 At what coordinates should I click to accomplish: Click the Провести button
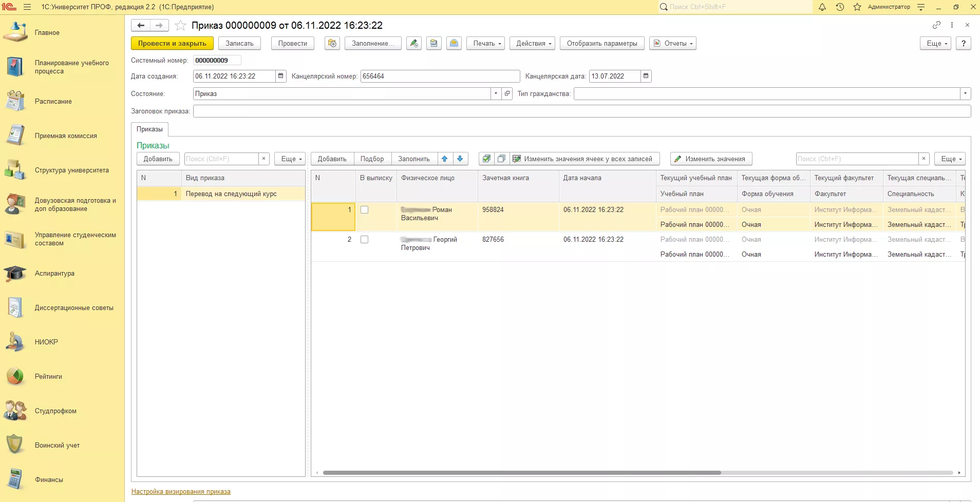click(x=293, y=44)
